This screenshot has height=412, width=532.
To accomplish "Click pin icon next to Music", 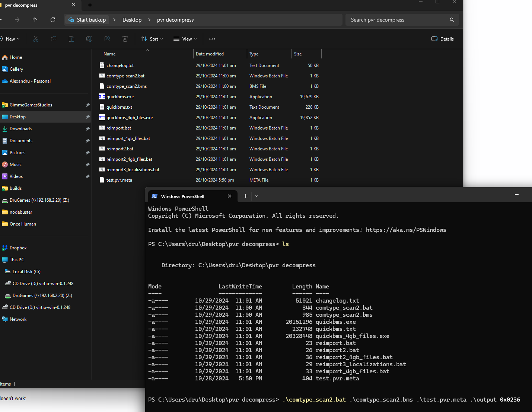I will (x=87, y=165).
